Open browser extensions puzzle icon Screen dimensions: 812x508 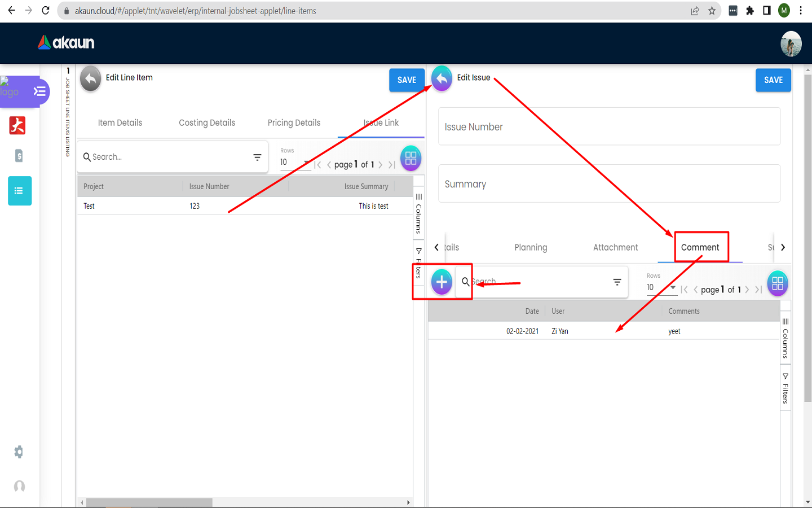coord(750,11)
